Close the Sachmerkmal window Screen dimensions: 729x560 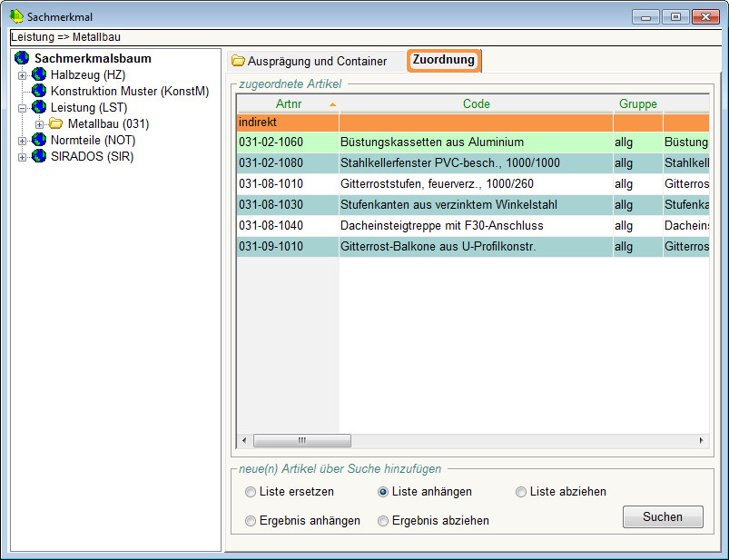[x=705, y=17]
